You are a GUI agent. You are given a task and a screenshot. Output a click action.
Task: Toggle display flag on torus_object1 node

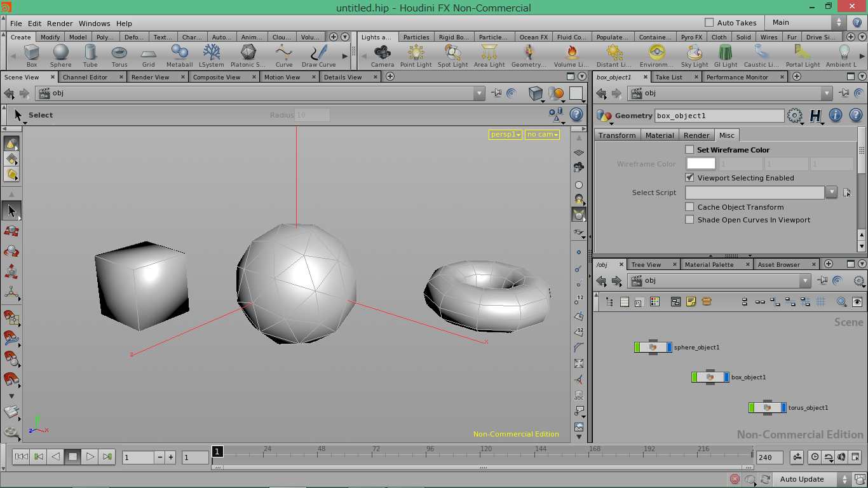783,407
